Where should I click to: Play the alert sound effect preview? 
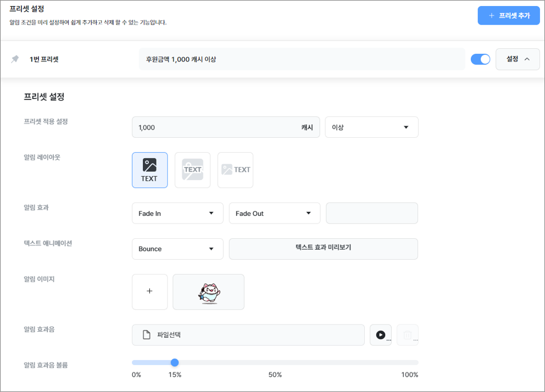click(381, 335)
